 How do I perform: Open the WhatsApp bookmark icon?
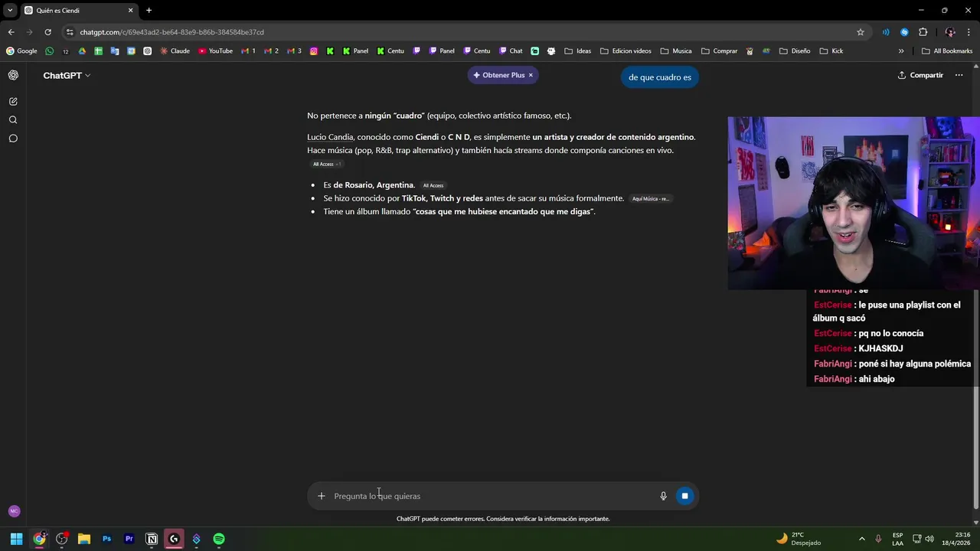click(50, 51)
